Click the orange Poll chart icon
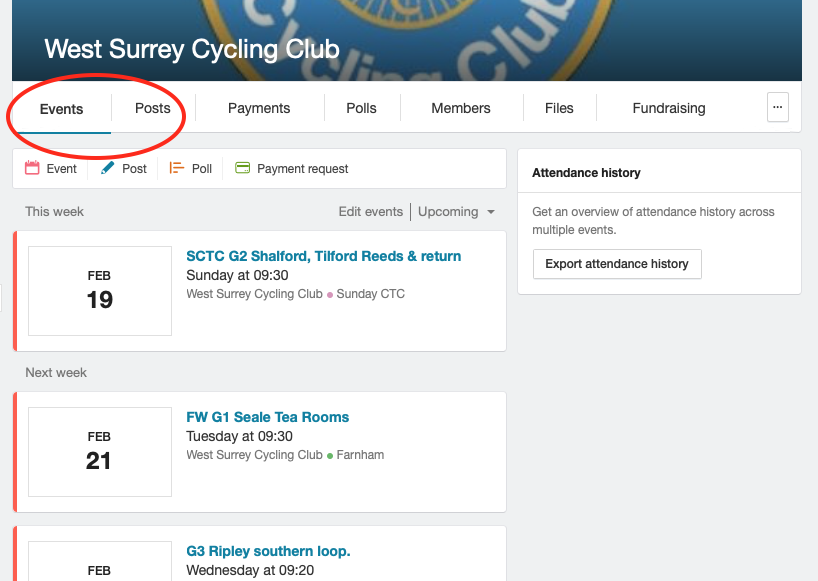Screen dimensions: 818x581 [176, 168]
